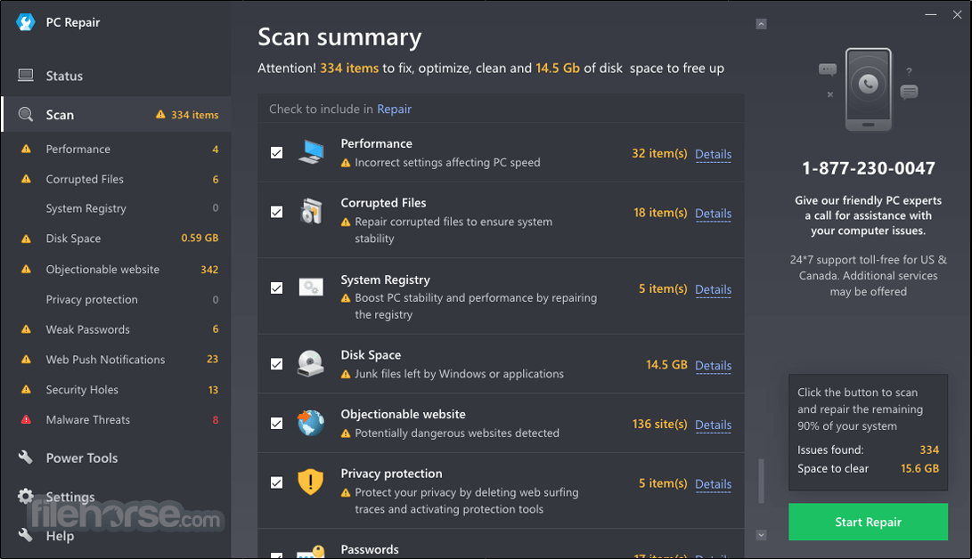Uncheck the Corrupted Files checkbox

pyautogui.click(x=276, y=212)
